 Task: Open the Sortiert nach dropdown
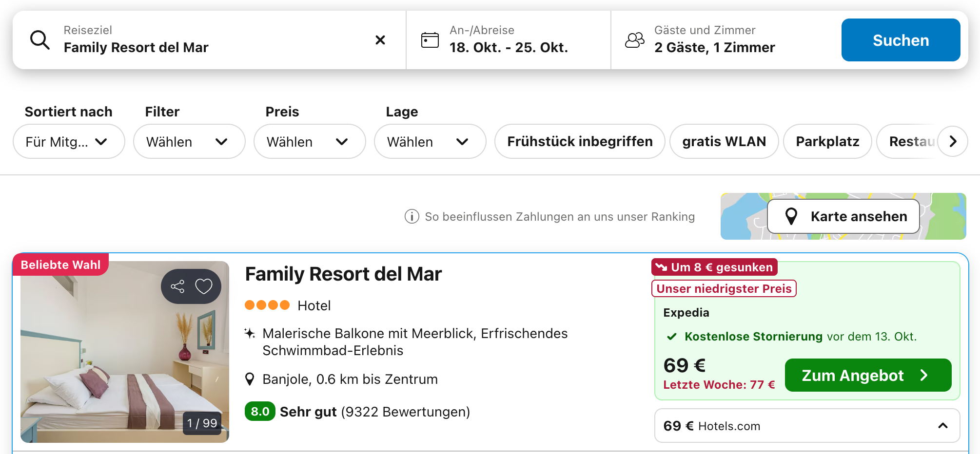click(x=69, y=141)
